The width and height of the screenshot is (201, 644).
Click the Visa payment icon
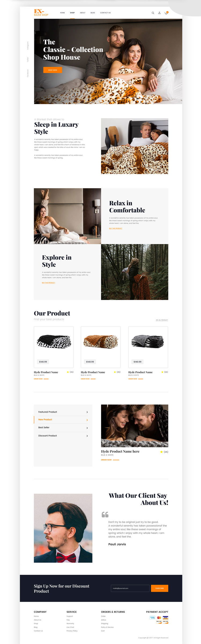(165, 617)
